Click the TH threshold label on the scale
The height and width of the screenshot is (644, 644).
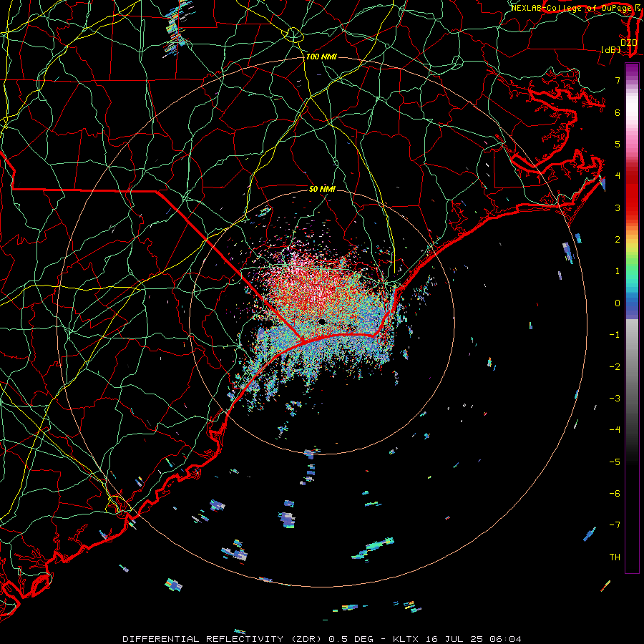coord(615,557)
